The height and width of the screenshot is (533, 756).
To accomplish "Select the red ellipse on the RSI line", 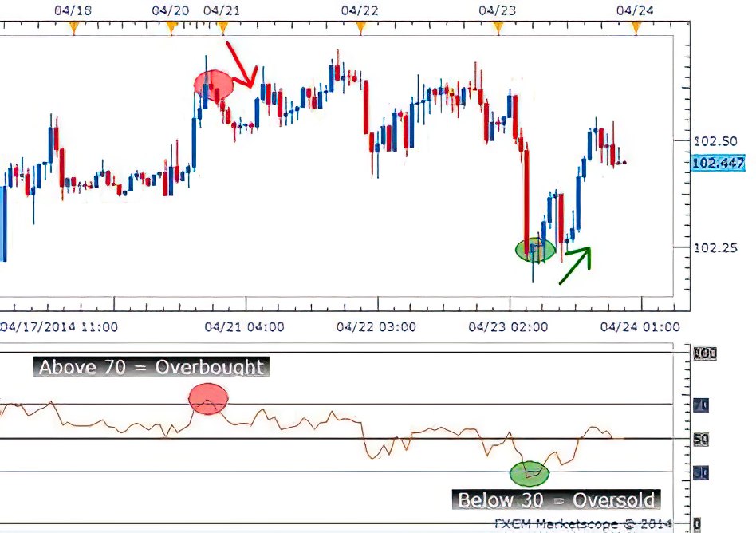I will click(208, 397).
